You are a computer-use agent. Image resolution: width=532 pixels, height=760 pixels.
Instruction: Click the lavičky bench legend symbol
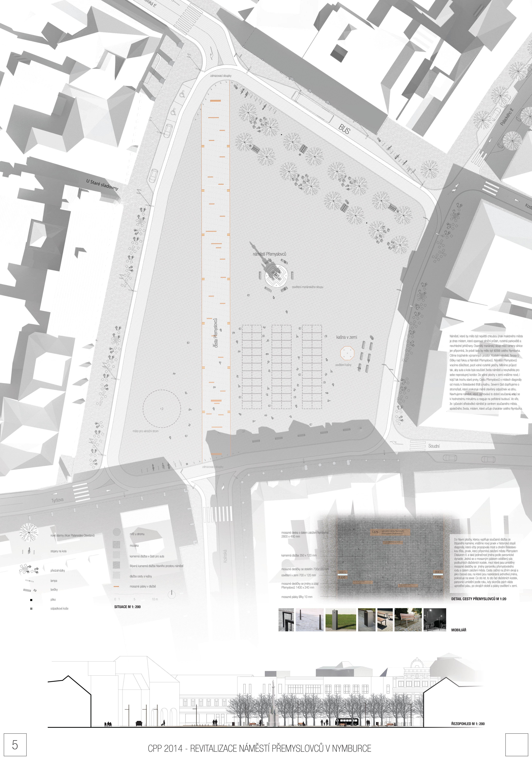[x=30, y=590]
